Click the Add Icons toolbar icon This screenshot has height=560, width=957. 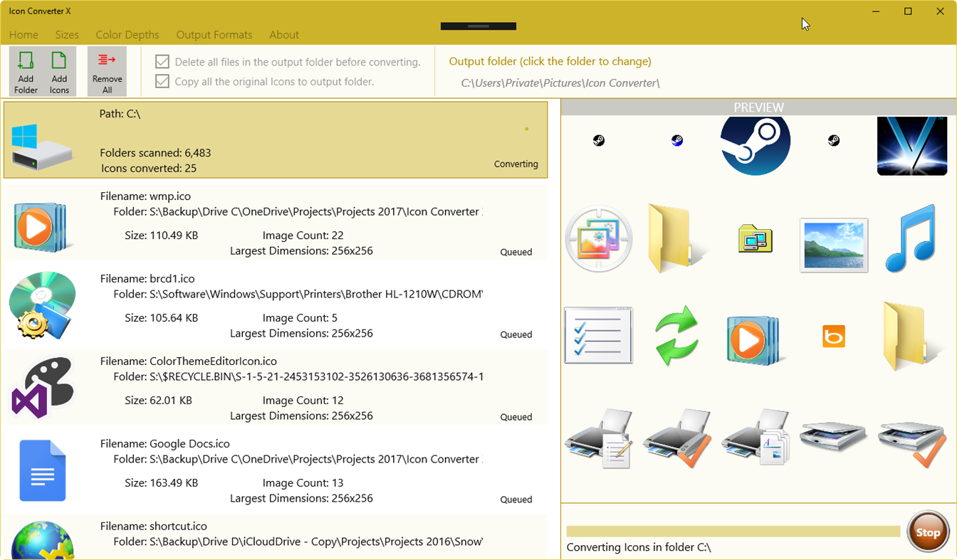coord(59,70)
